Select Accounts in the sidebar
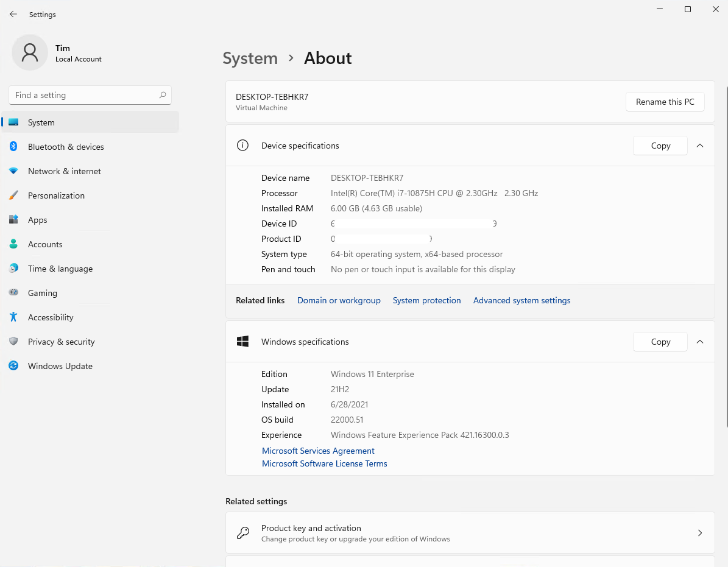 (x=91, y=244)
